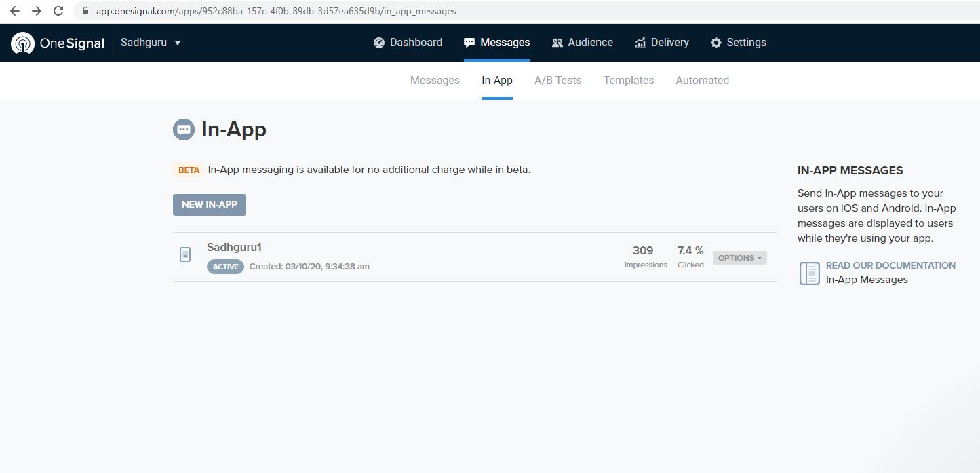Click the NEW IN-APP button
Screen dimensions: 980x473
[210, 204]
